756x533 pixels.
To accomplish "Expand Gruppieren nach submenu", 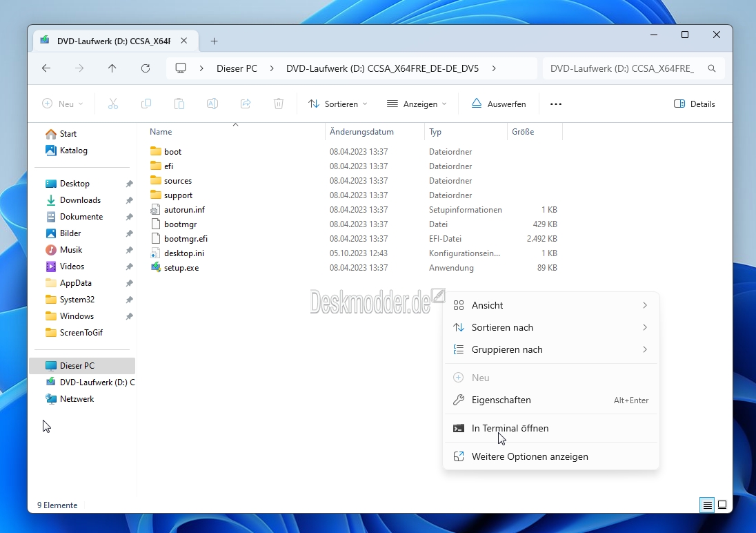I will tap(550, 349).
